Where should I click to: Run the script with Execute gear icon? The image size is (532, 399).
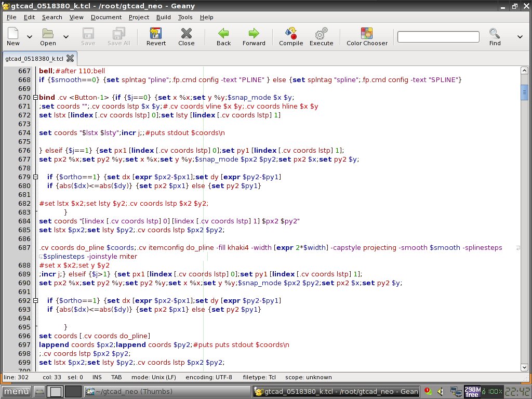point(321,36)
